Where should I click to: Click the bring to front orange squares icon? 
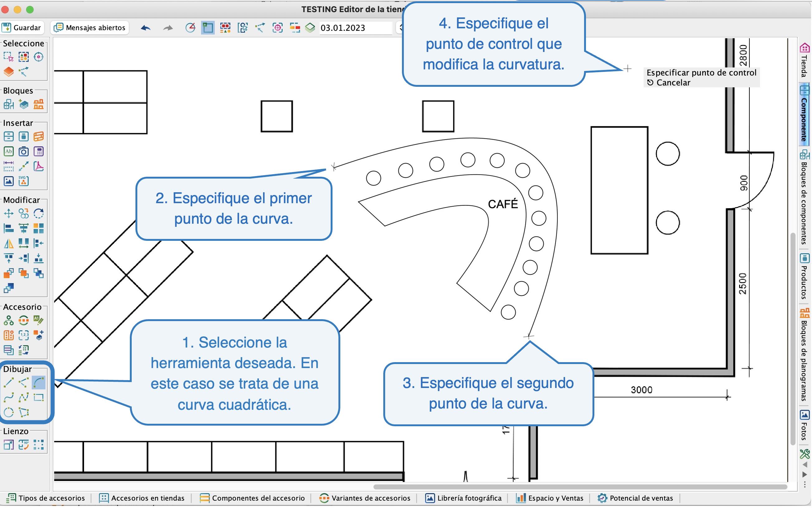(8, 273)
